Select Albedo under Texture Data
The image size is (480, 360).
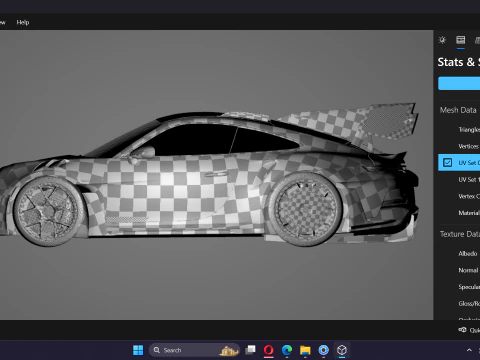468,254
